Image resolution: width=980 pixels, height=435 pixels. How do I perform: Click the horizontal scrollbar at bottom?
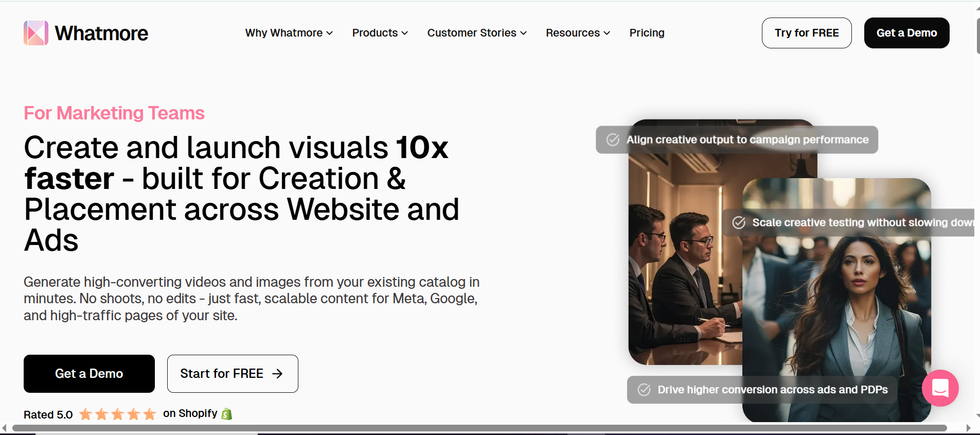[478, 428]
